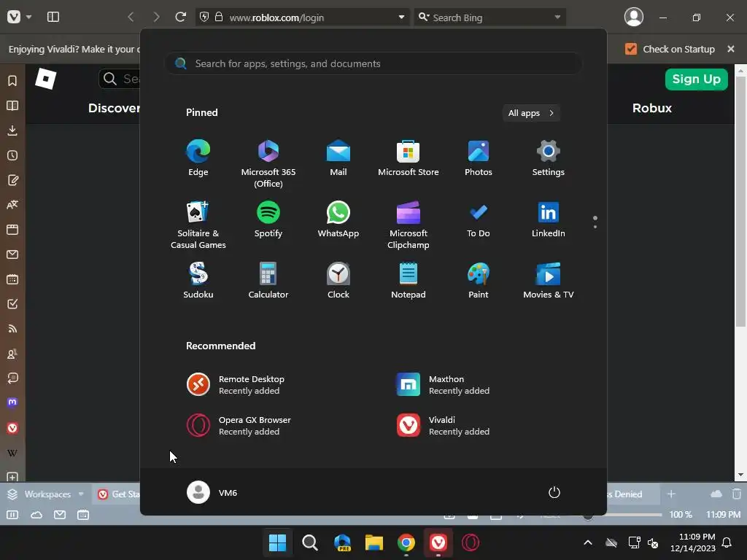Click the Roblox Sign Up button
This screenshot has width=747, height=560.
[x=696, y=79]
